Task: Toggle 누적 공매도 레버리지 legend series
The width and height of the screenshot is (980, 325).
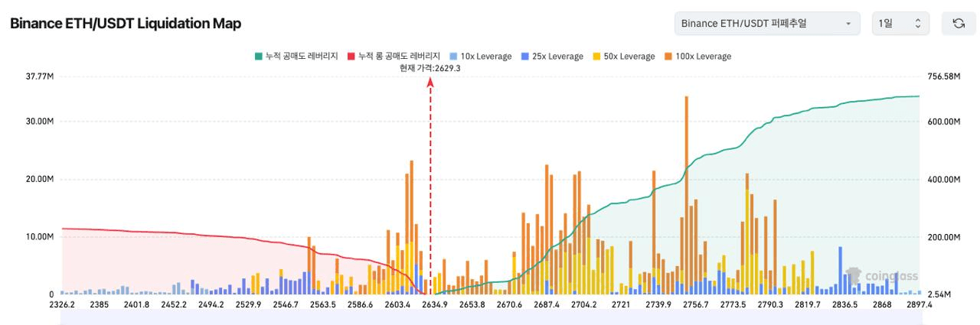Action: pyautogui.click(x=296, y=57)
